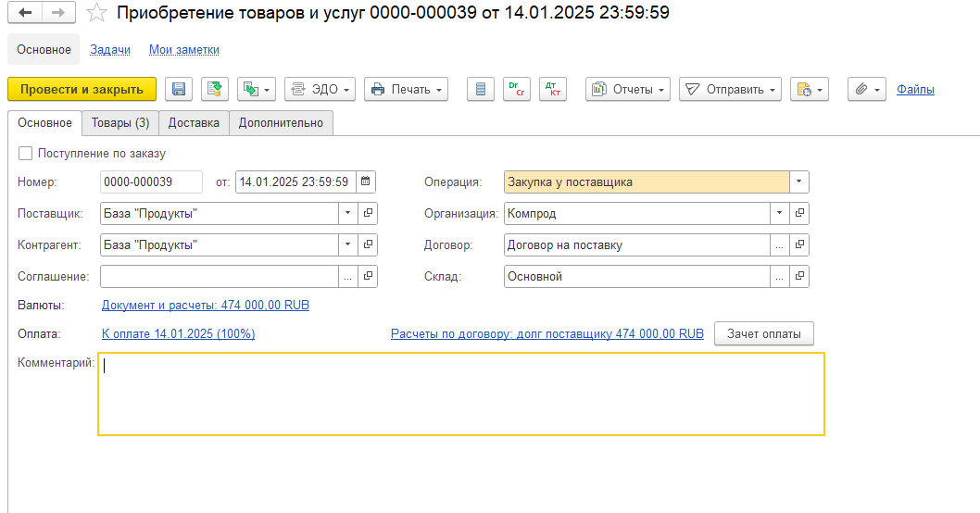Click into the Комментарий text field
The height and width of the screenshot is (513, 980).
pyautogui.click(x=460, y=394)
